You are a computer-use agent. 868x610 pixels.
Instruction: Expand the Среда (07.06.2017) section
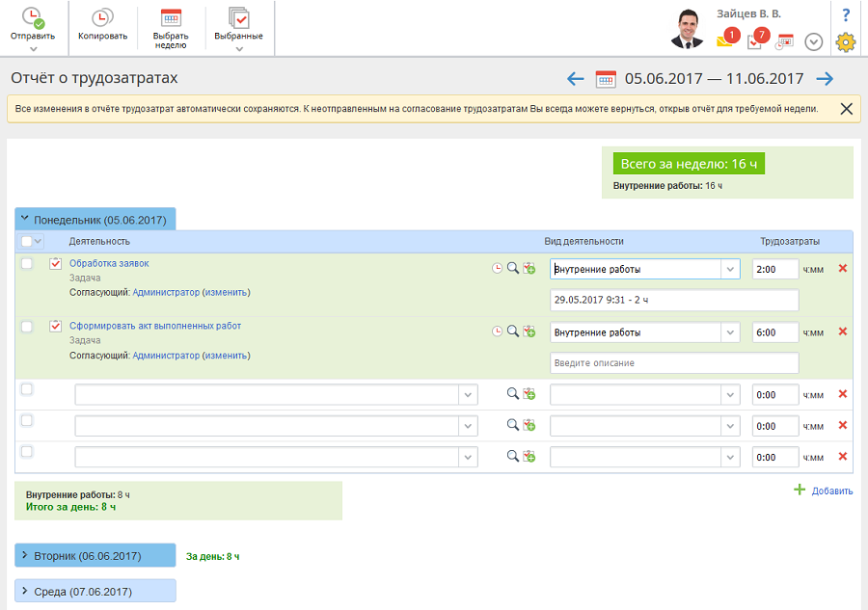point(95,591)
